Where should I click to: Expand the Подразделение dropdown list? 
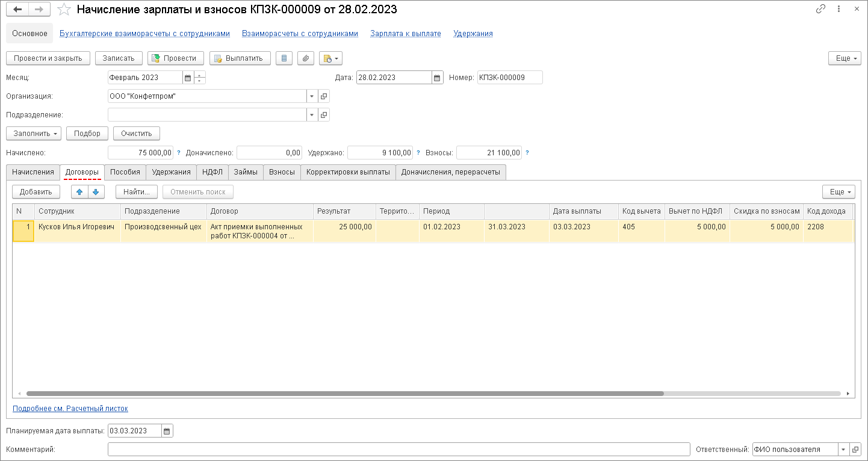tap(312, 115)
